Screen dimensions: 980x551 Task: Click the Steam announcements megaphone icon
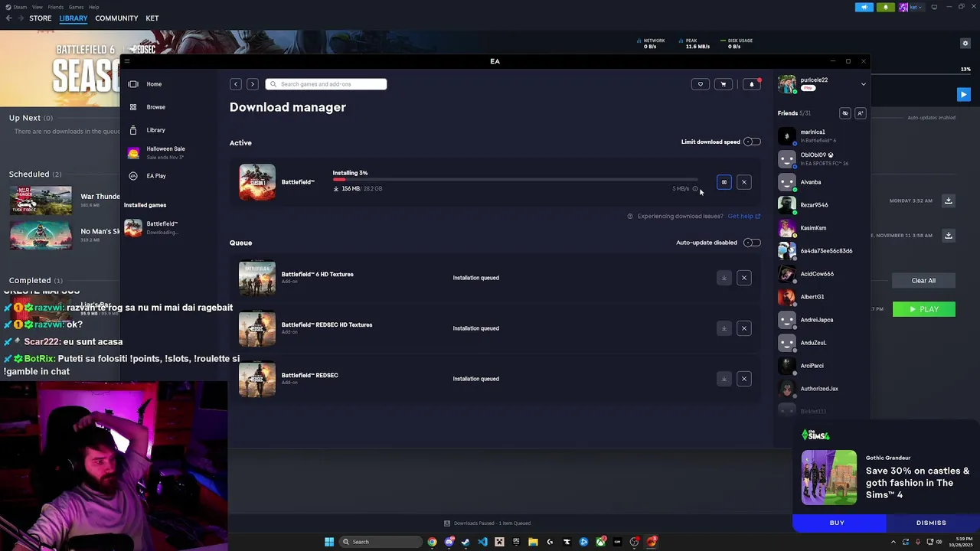click(x=864, y=7)
